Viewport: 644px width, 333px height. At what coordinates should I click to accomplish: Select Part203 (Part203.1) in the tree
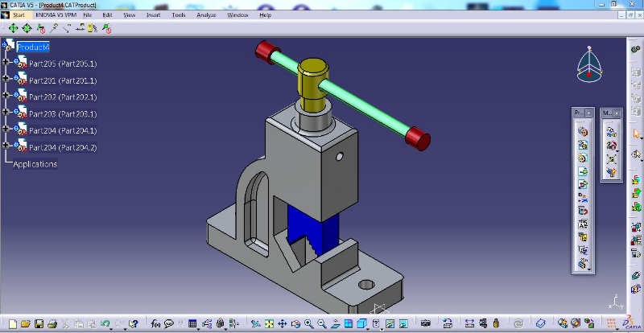tap(63, 113)
